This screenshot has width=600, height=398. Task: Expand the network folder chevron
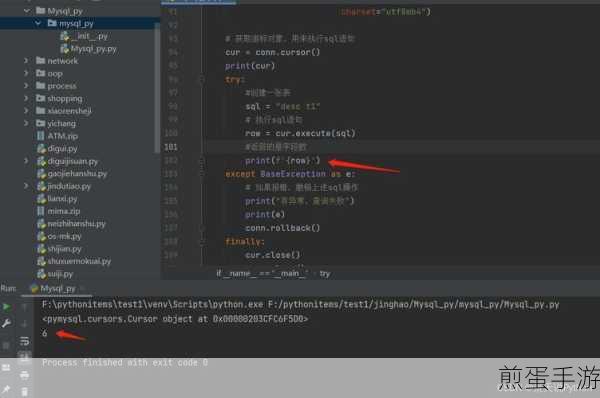(x=26, y=60)
